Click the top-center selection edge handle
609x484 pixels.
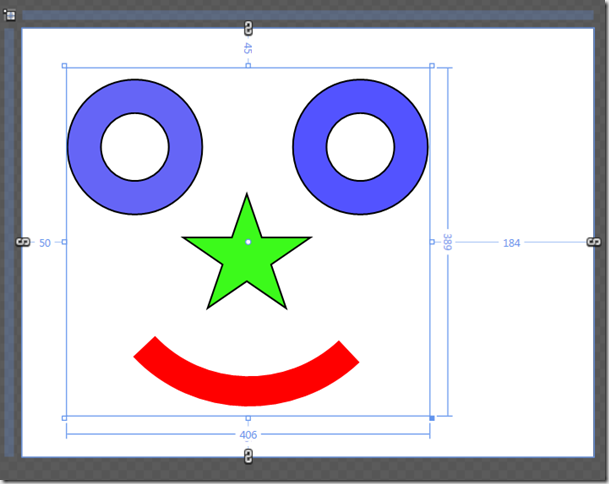(248, 66)
